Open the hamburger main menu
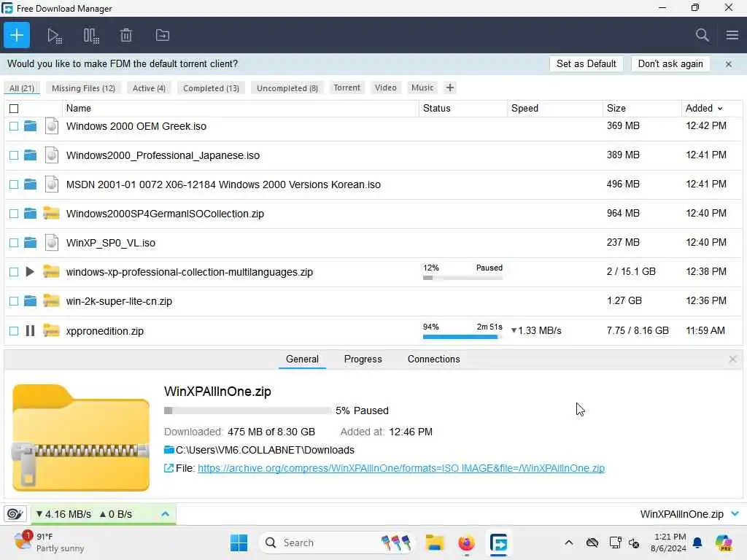The height and width of the screenshot is (560, 747). point(732,35)
